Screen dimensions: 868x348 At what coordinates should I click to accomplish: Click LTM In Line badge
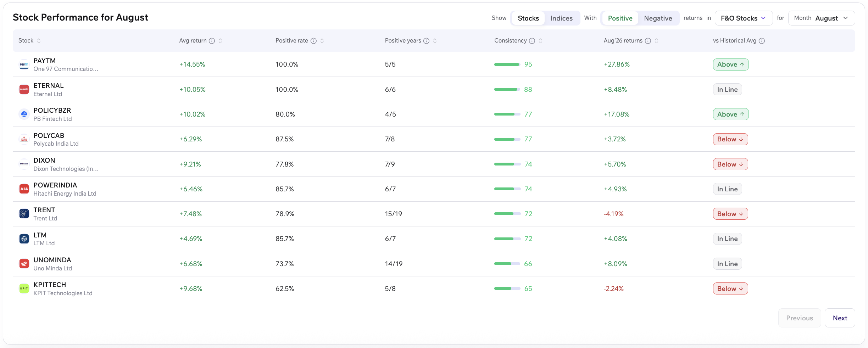coord(728,239)
